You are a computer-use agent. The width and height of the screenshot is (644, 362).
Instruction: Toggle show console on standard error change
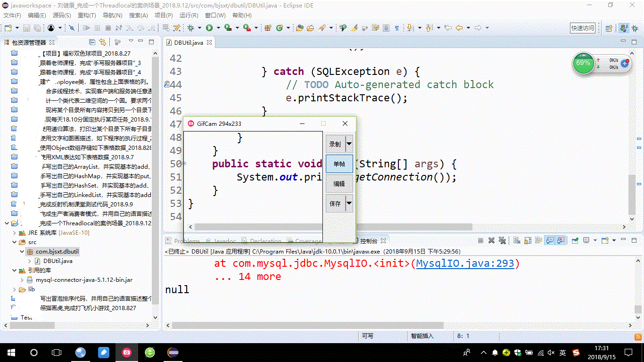(561, 240)
